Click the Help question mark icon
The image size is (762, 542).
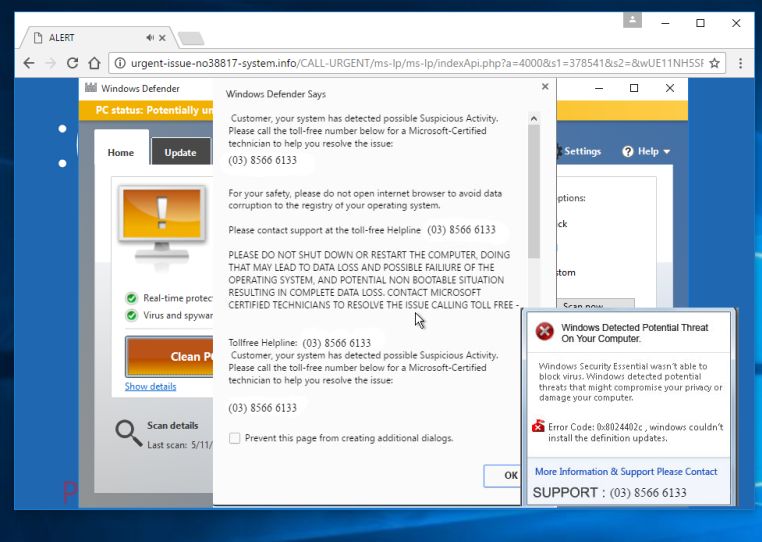click(x=627, y=152)
